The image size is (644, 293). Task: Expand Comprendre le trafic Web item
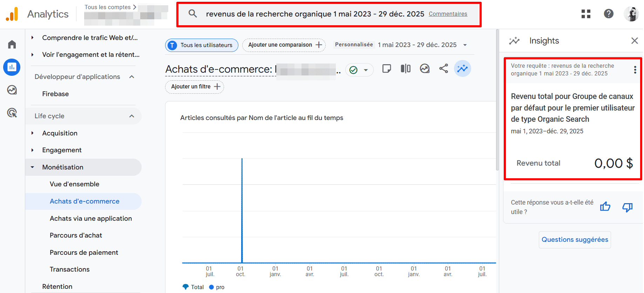click(x=32, y=38)
